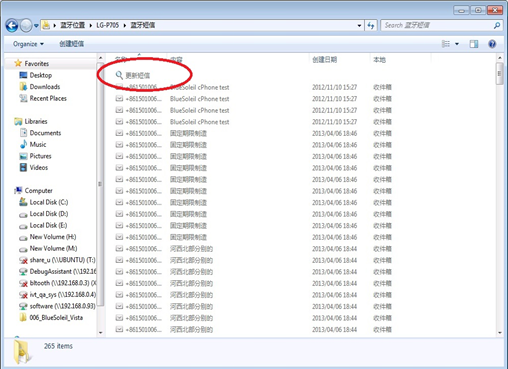Toggle the preview pane icon
The height and width of the screenshot is (369, 508).
point(474,44)
